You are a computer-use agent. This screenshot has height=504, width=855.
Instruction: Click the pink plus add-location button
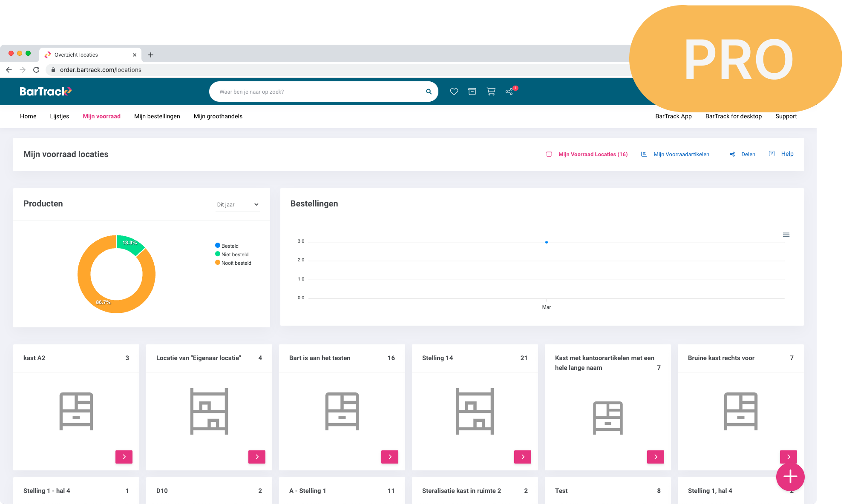790,476
